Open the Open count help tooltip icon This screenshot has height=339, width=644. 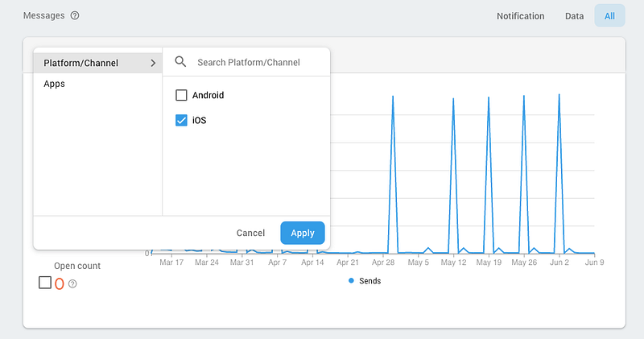(72, 283)
